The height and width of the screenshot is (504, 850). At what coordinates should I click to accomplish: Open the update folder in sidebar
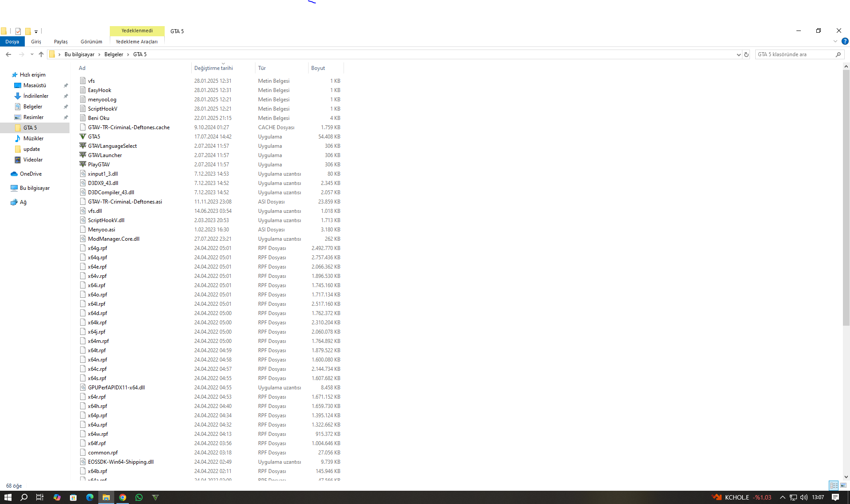[31, 149]
